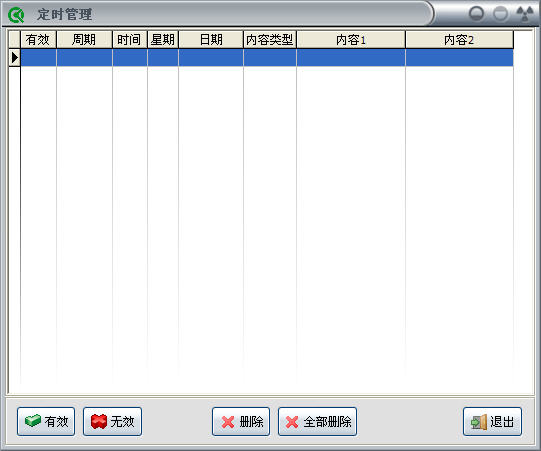This screenshot has height=451, width=541.
Task: Click the 星期 column header
Action: pyautogui.click(x=163, y=40)
